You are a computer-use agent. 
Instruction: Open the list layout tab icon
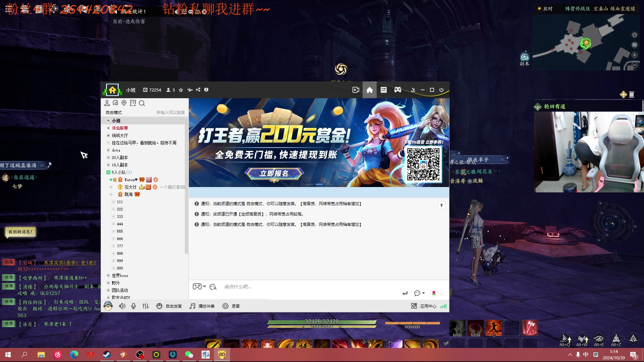(384, 90)
